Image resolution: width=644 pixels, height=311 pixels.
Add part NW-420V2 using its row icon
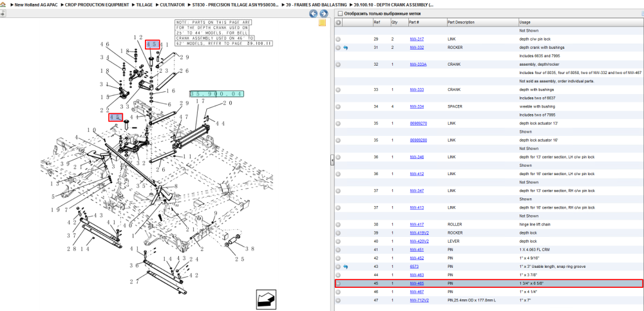(x=339, y=241)
